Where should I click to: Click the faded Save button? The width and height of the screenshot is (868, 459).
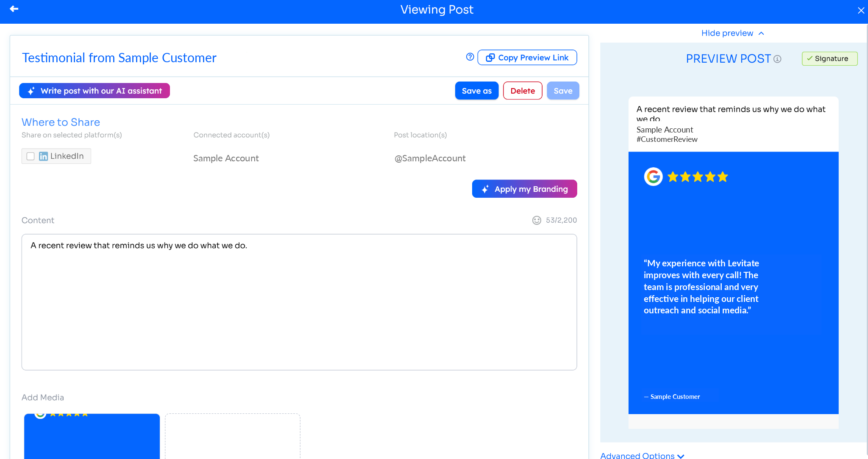(x=563, y=91)
